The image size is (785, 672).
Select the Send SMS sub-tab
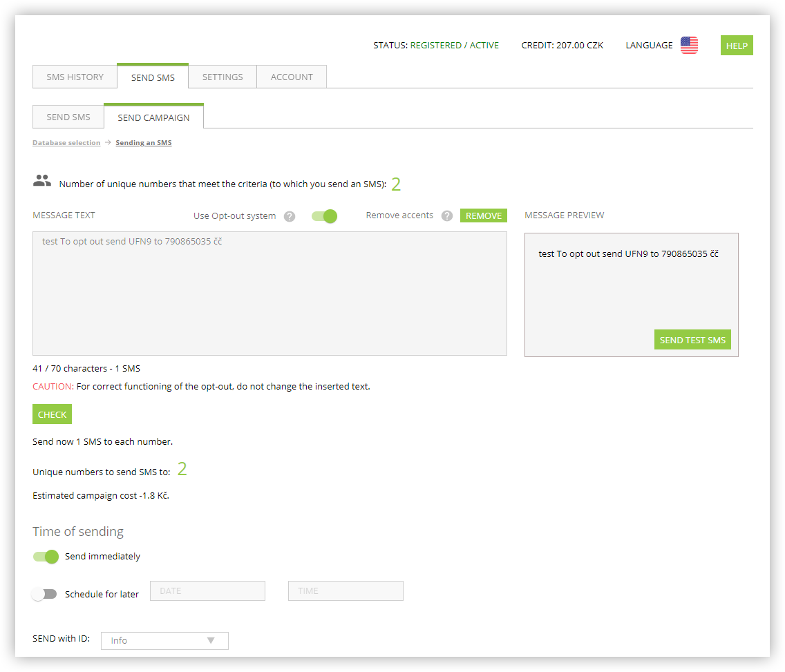(68, 117)
